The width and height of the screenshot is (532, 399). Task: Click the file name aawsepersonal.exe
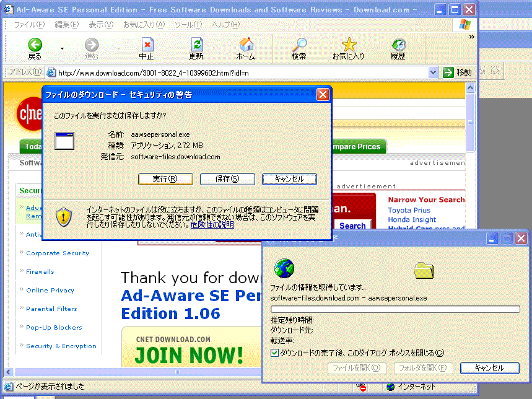pyautogui.click(x=160, y=134)
